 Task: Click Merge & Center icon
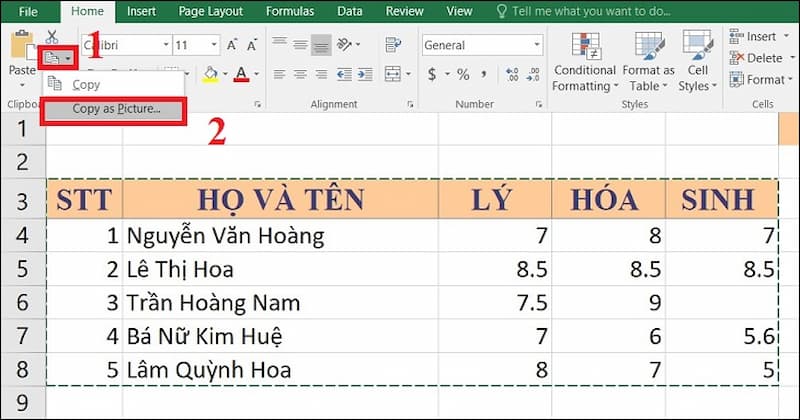click(x=392, y=75)
